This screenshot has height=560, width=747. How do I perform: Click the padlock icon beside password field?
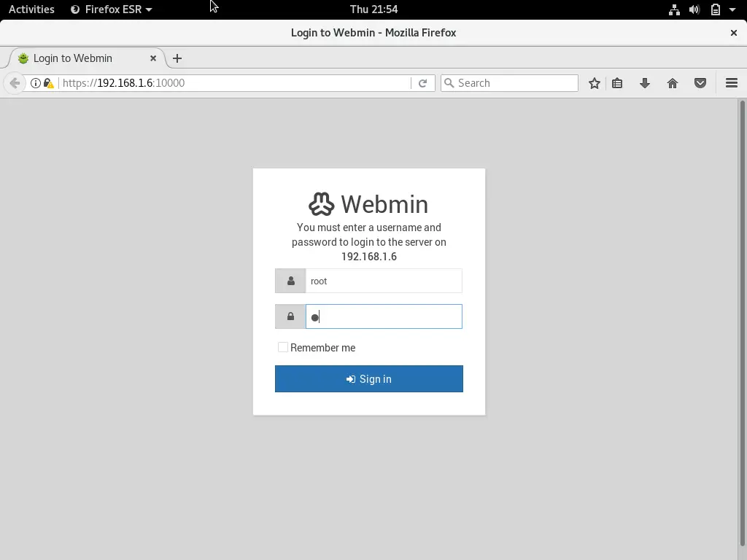click(290, 316)
